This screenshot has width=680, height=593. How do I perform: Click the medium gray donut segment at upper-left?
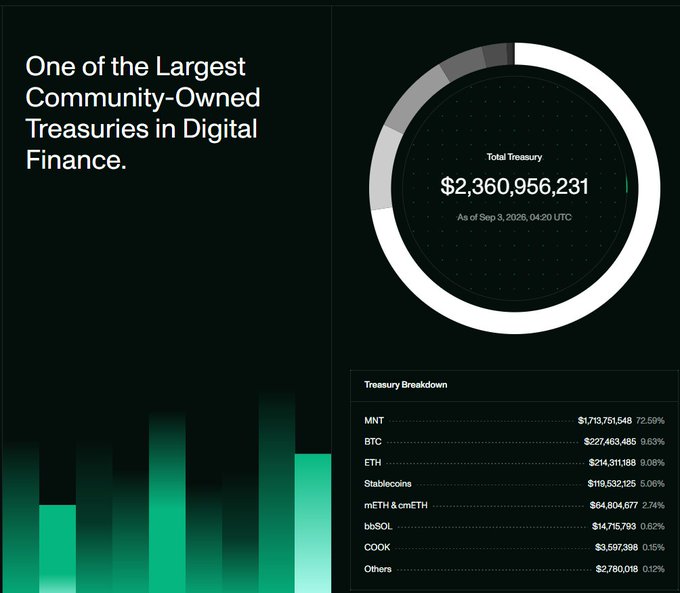tap(414, 99)
